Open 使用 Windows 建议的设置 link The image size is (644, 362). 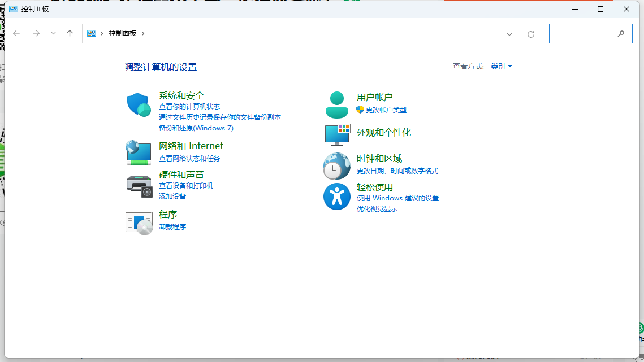[397, 198]
